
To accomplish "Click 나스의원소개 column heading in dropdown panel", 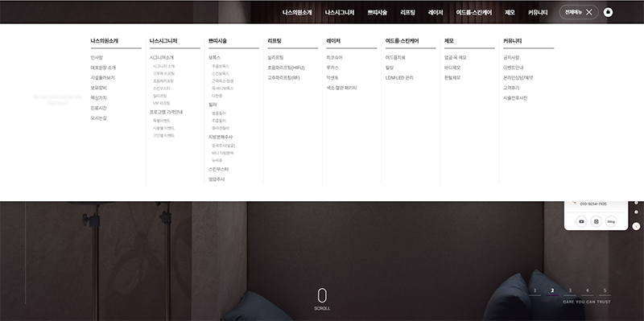I will (x=105, y=41).
